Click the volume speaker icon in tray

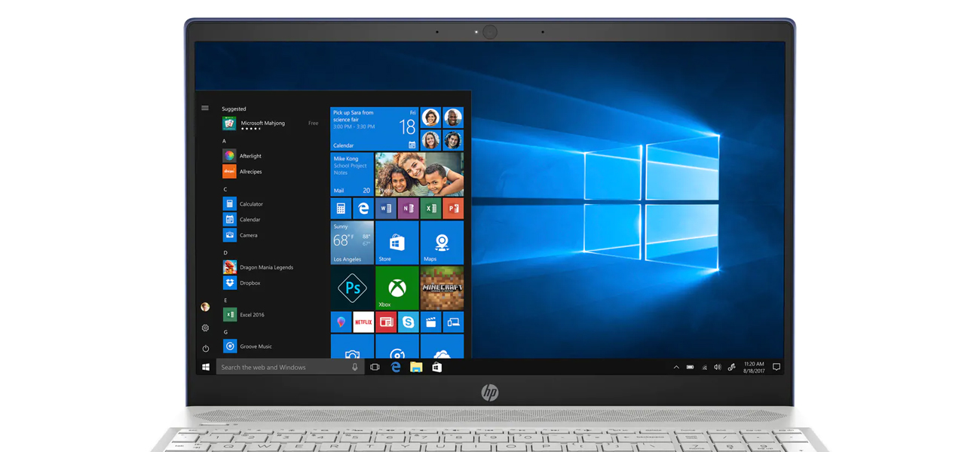[718, 368]
